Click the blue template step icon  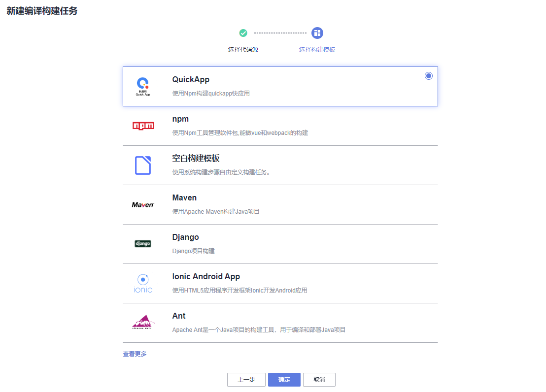click(x=317, y=33)
